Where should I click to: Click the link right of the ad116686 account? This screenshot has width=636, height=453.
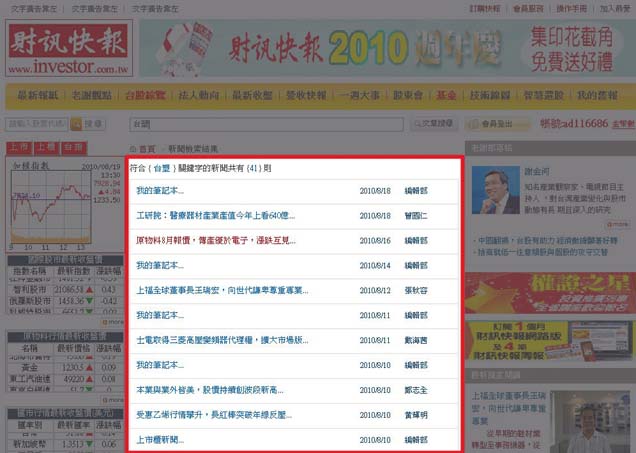pos(623,124)
